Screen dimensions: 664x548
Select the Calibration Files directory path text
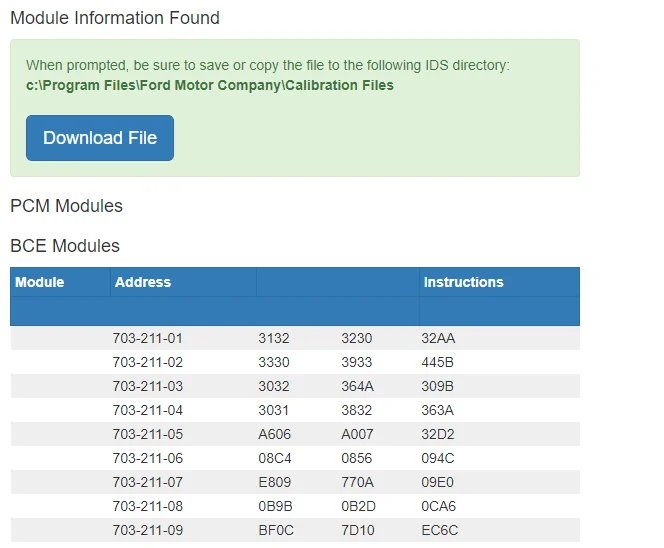[210, 85]
